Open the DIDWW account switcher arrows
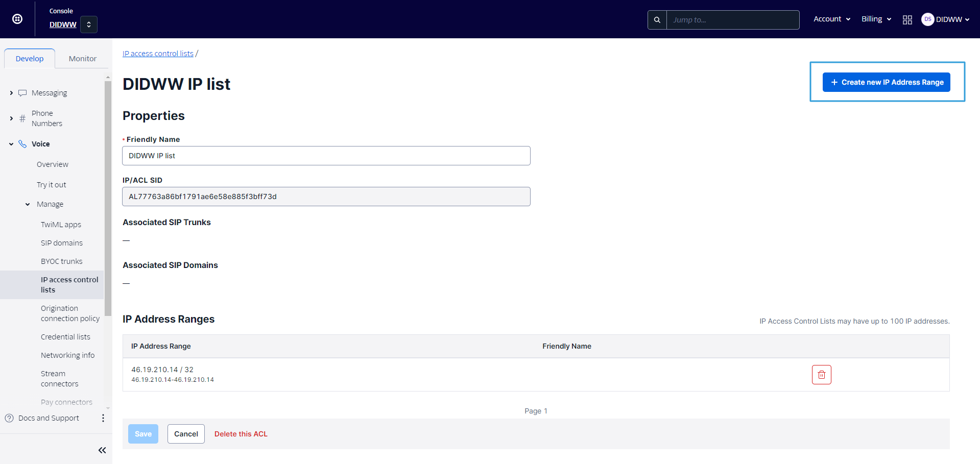Viewport: 980px width, 464px height. coord(89,25)
